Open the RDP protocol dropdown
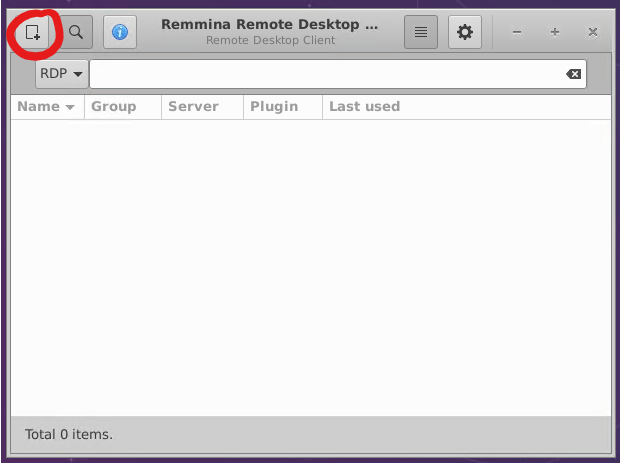 pyautogui.click(x=62, y=74)
